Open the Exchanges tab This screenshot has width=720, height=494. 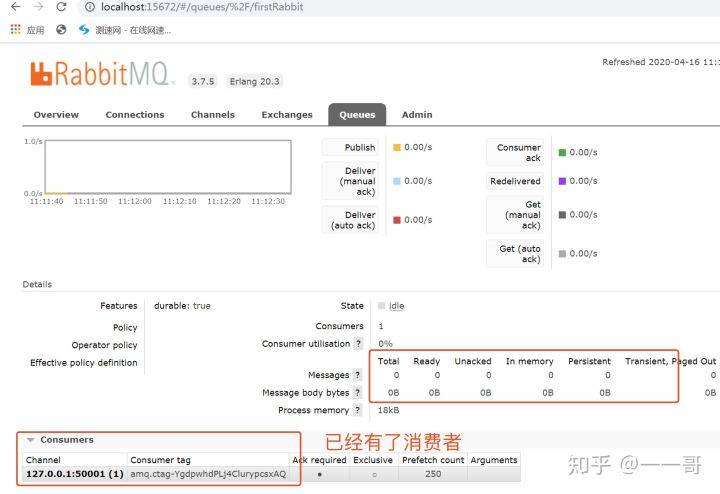287,115
